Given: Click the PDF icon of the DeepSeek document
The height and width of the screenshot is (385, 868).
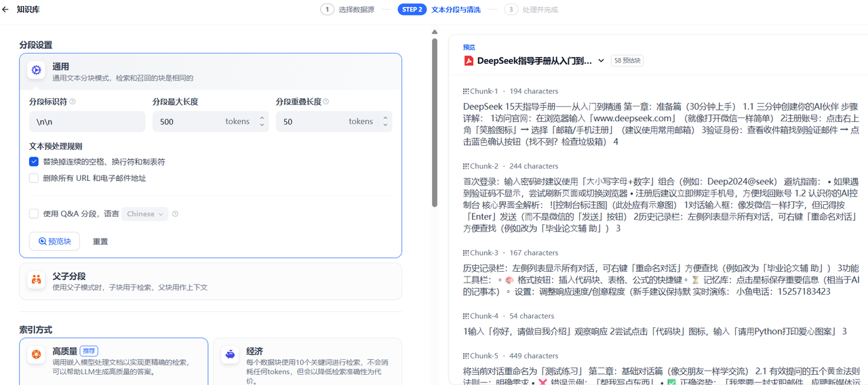Looking at the screenshot, I should click(x=469, y=60).
